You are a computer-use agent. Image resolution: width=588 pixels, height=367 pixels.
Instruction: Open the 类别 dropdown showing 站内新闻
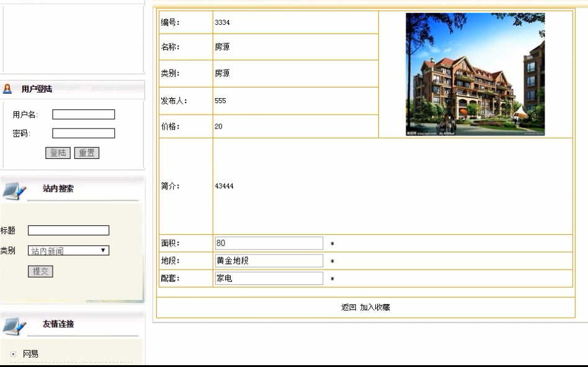(69, 251)
